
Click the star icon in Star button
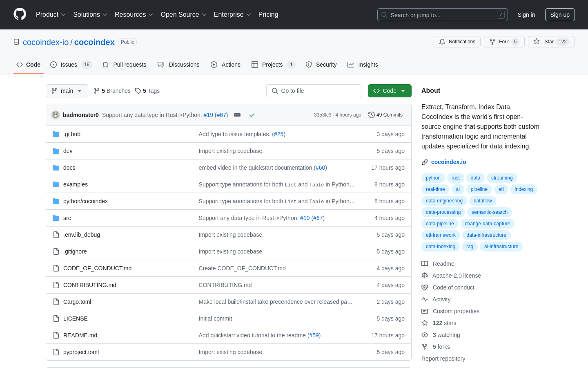[x=537, y=41]
